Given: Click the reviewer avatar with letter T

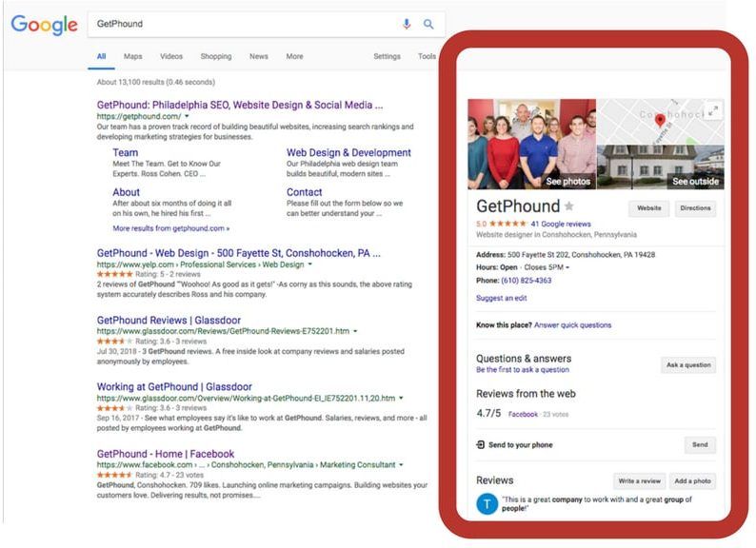Looking at the screenshot, I should [x=487, y=504].
